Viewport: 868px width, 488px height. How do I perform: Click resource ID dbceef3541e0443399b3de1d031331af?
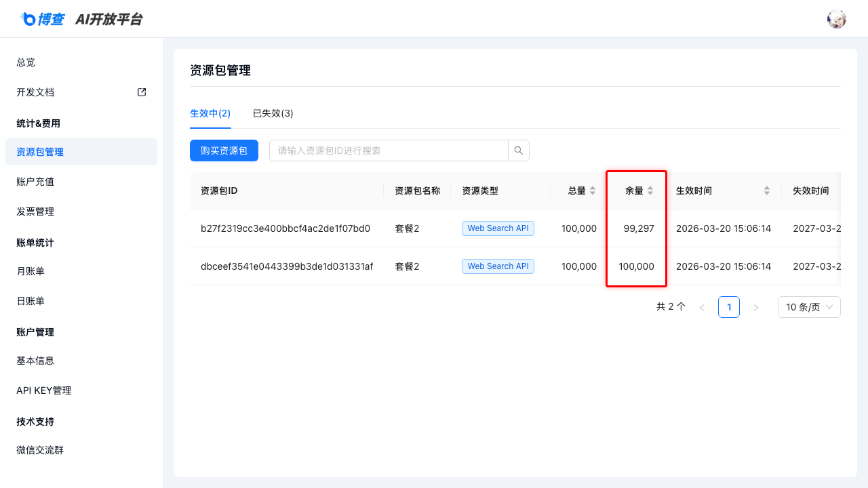pos(287,266)
